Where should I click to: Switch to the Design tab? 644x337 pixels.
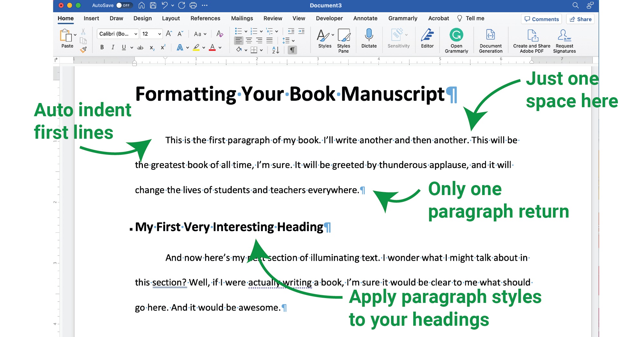[143, 18]
